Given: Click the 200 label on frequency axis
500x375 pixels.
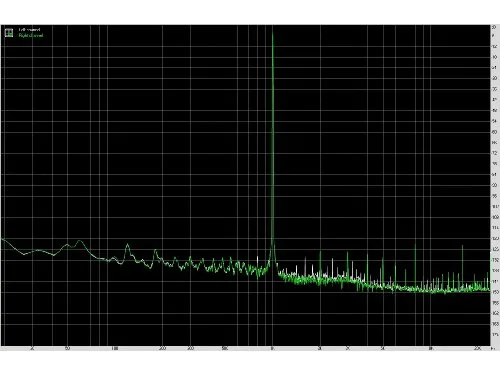Looking at the screenshot, I should coord(162,349).
